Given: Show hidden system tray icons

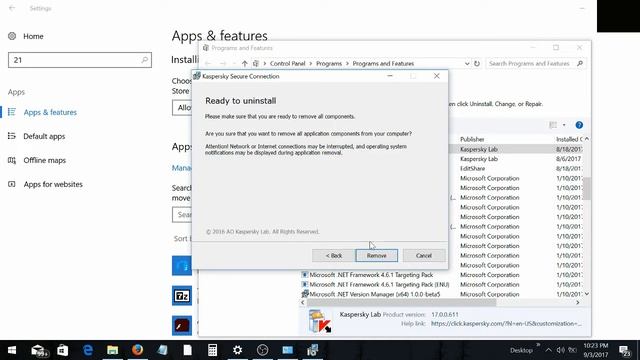Looking at the screenshot, I should pyautogui.click(x=548, y=350).
